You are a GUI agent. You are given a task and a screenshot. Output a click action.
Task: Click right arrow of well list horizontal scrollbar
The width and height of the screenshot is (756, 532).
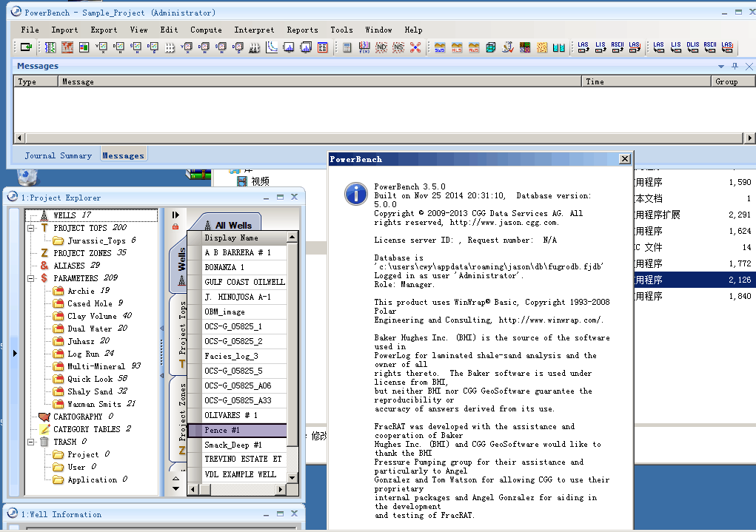click(281, 489)
